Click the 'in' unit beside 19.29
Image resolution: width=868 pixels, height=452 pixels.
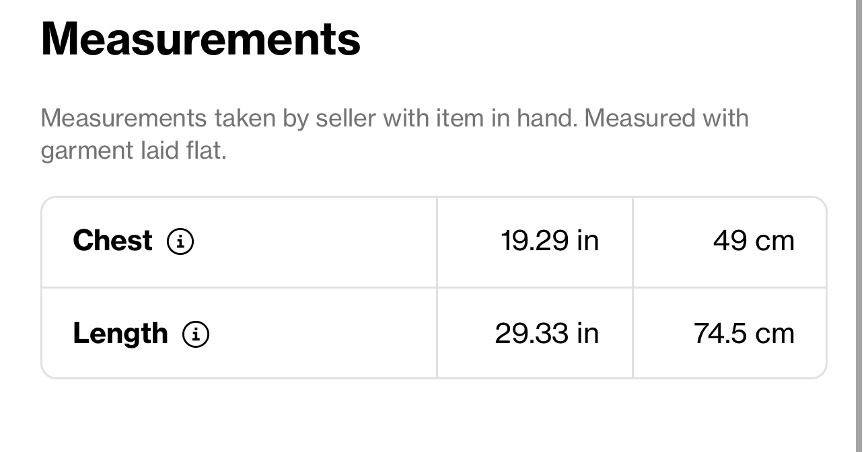point(587,240)
